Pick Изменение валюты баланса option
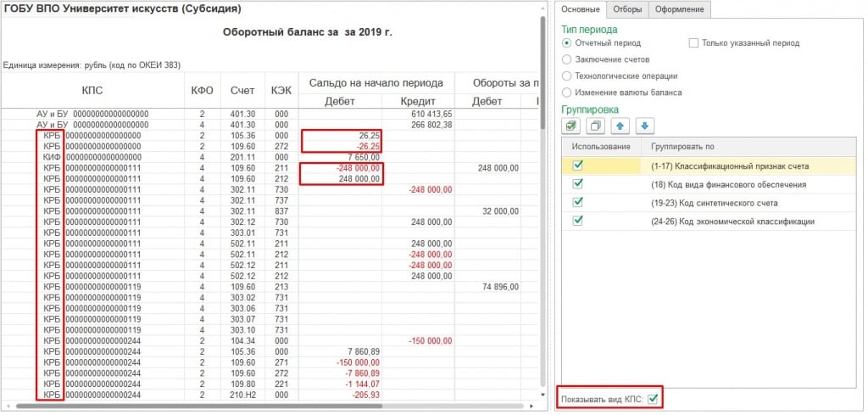This screenshot has width=868, height=415. pos(567,92)
